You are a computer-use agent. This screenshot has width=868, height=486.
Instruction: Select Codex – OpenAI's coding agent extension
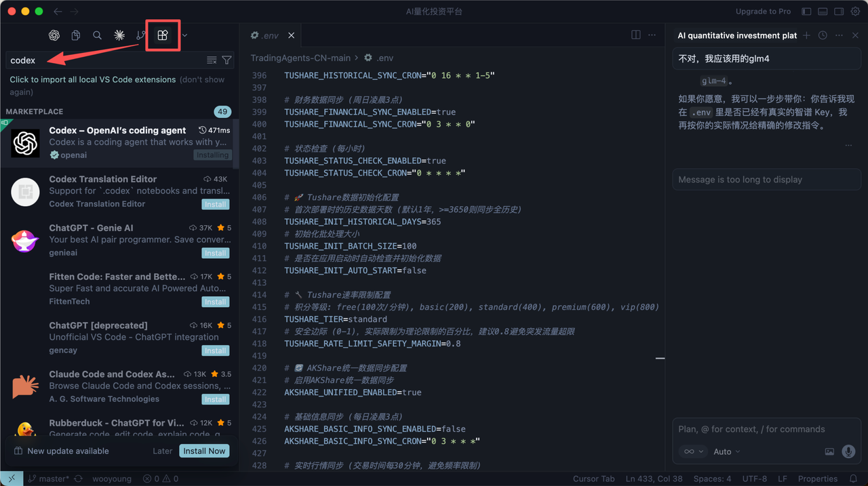click(119, 143)
